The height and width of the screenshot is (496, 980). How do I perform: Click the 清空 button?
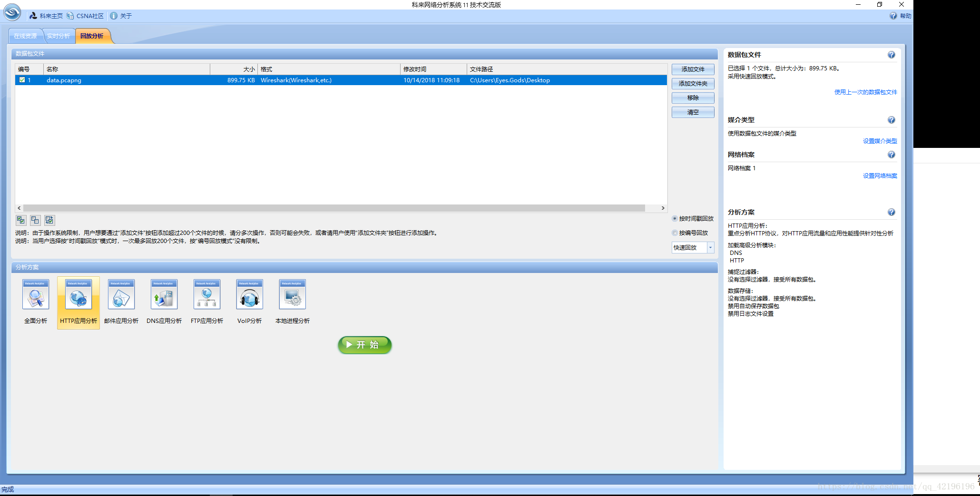[693, 112]
